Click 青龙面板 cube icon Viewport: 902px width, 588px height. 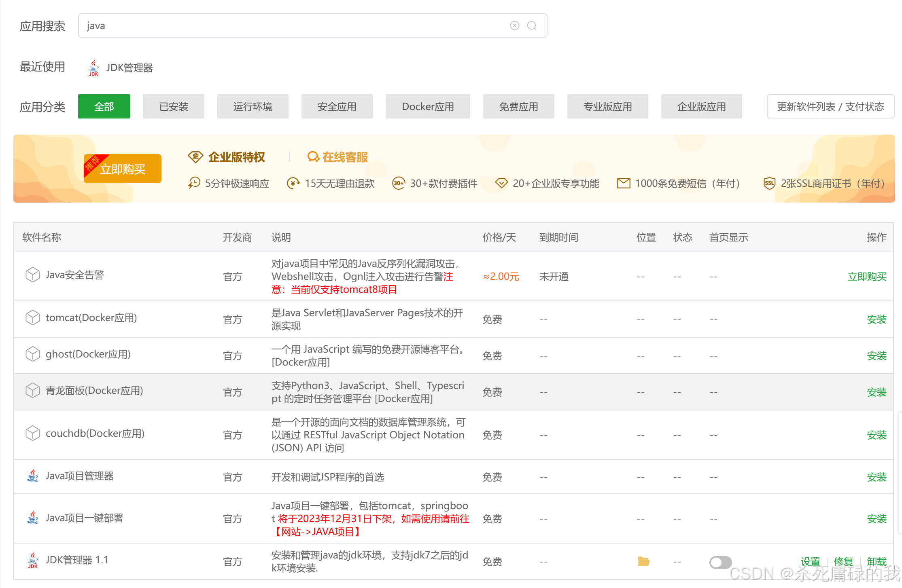pos(32,390)
